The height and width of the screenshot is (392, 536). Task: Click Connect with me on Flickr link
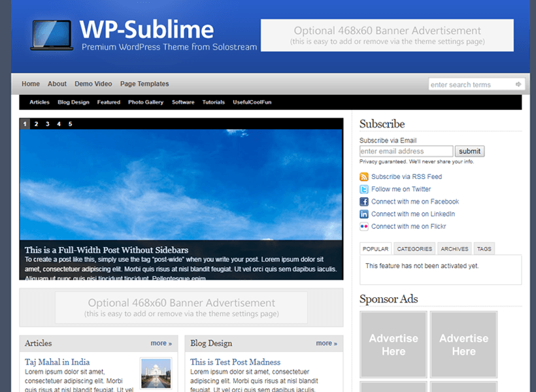[x=409, y=226]
